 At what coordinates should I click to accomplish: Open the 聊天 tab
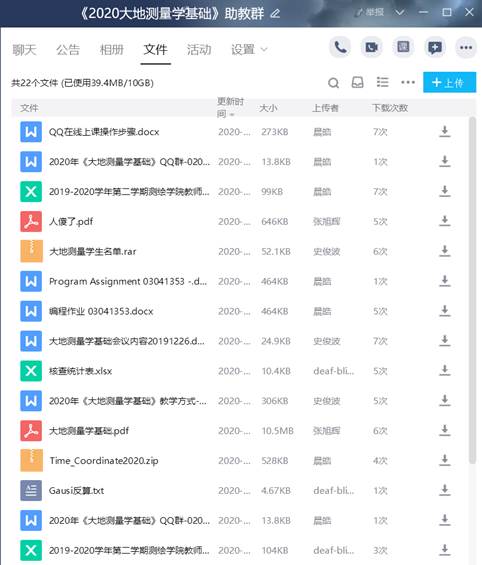coord(24,50)
